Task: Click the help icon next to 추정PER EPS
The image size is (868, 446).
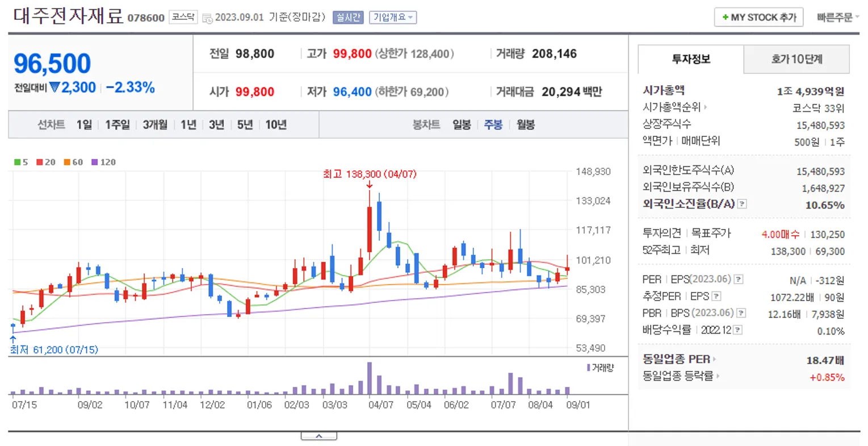Action: click(716, 297)
